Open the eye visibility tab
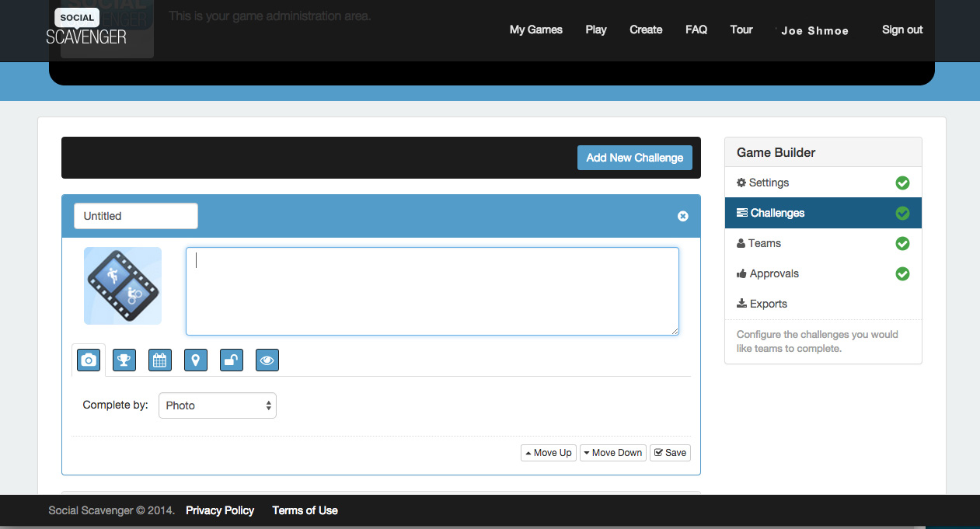 click(x=267, y=360)
